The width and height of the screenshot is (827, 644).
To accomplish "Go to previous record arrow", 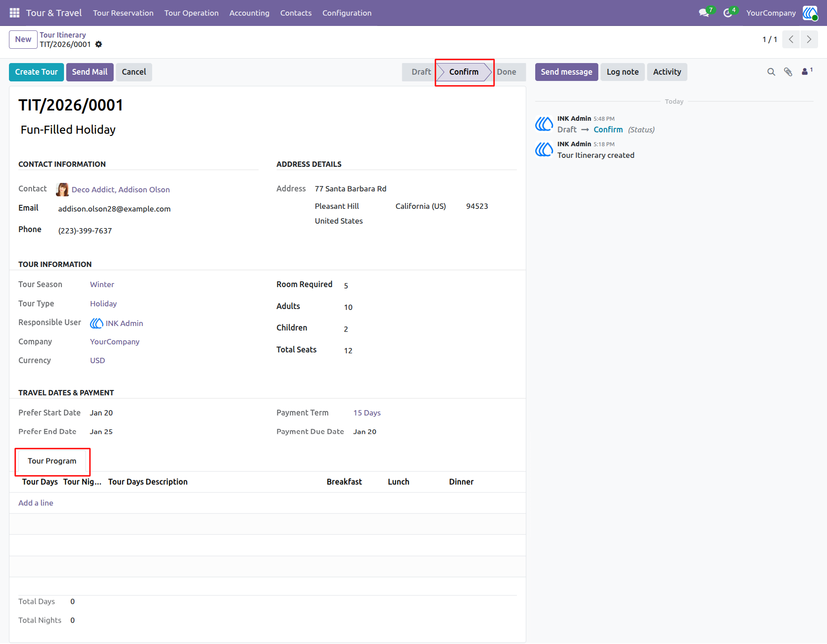I will (791, 39).
